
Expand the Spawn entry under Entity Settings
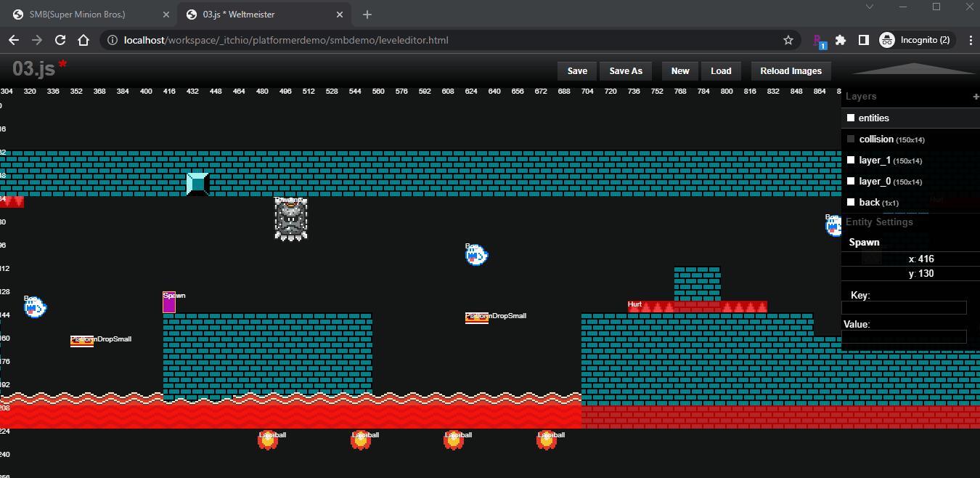[864, 242]
